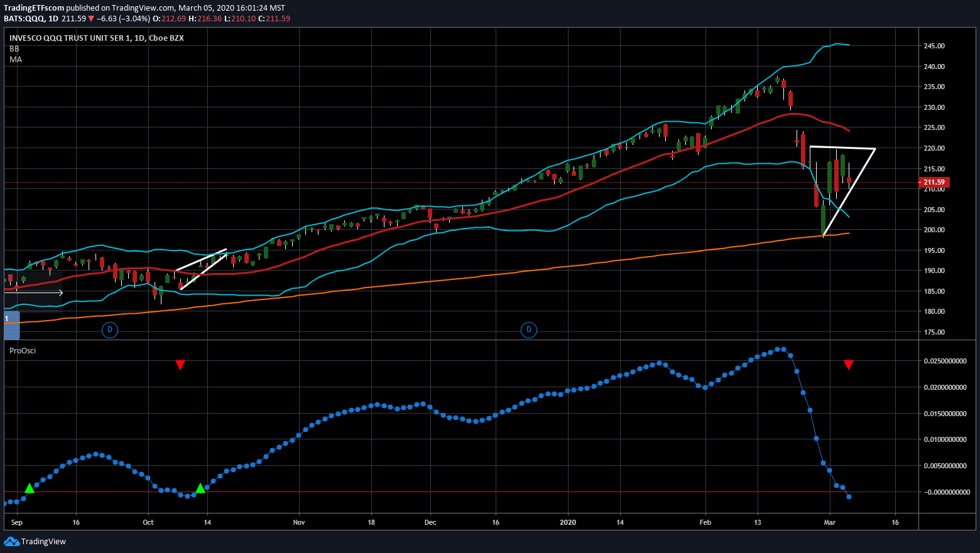Click the green buy triangle near October 14
980x553 pixels.
pos(200,488)
